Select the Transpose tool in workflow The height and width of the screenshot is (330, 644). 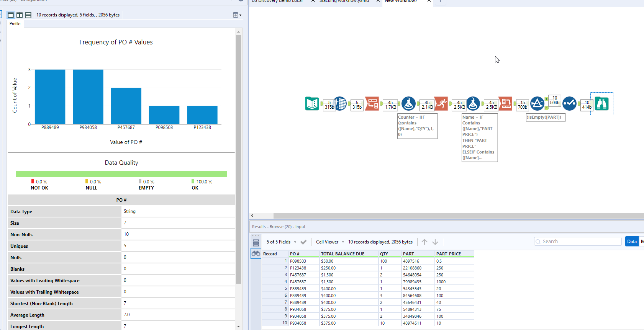[372, 103]
